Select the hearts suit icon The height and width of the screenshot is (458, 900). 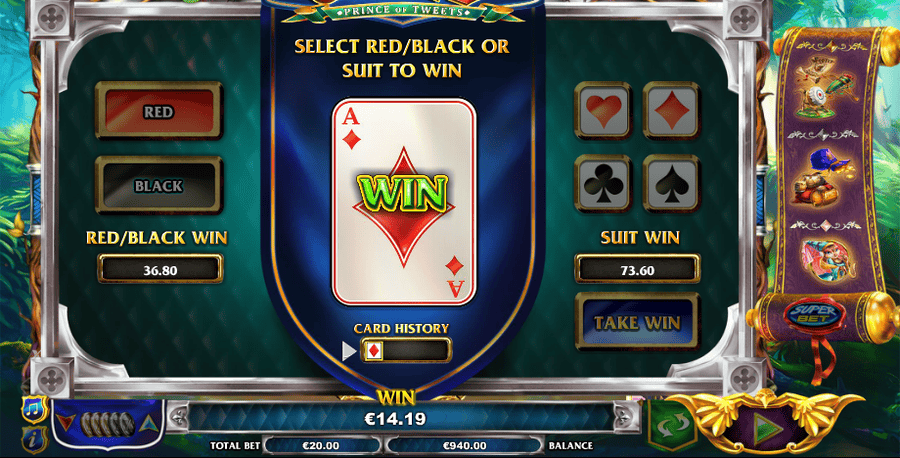pos(603,110)
